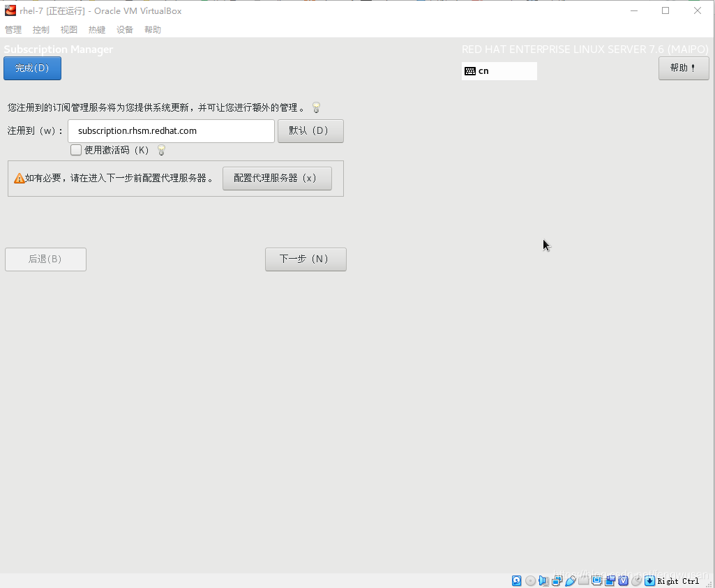
Task: Click the Subscription Manager heading
Action: click(59, 50)
